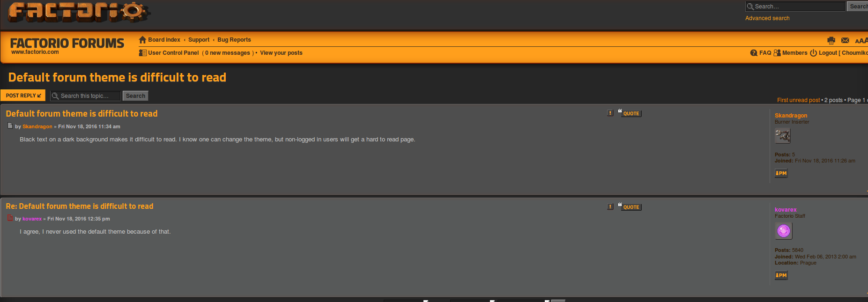Click the Factorio gear logo
Image resolution: width=868 pixels, height=302 pixels.
tap(78, 12)
